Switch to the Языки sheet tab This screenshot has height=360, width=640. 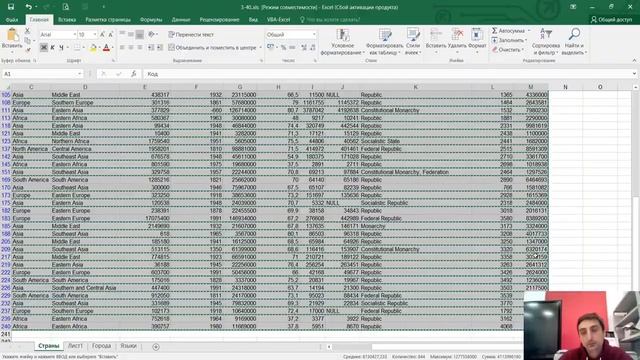pos(128,346)
